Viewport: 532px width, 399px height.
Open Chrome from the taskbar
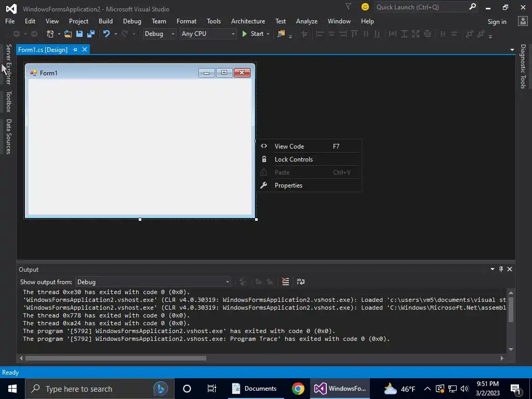298,389
